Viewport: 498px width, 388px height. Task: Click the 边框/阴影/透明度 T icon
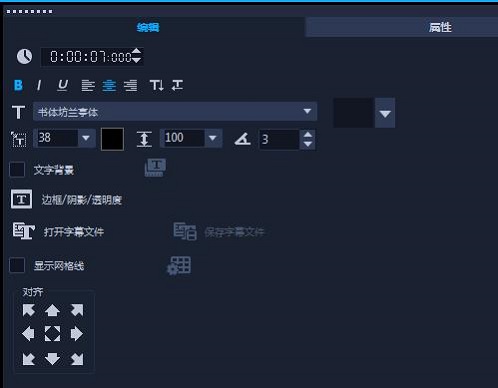click(x=22, y=199)
